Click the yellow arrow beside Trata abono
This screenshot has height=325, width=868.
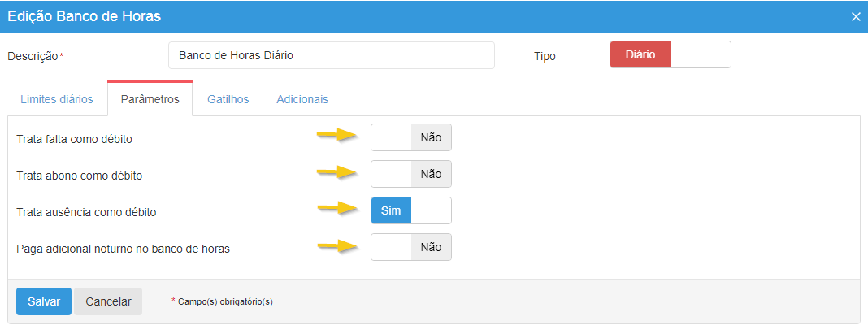[x=337, y=171]
